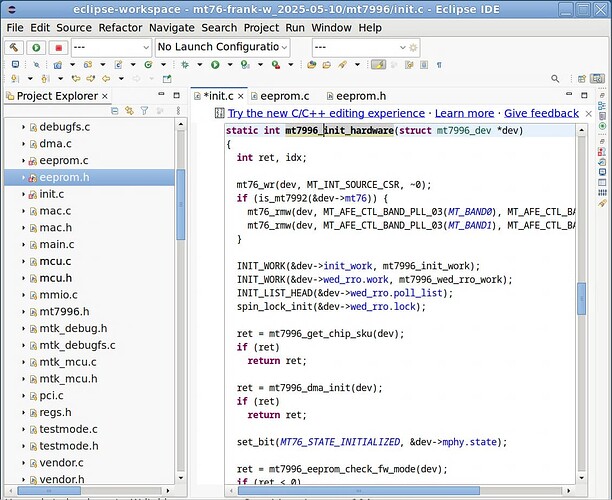Toggle Skip All Breakpoints icon
Viewport: 612px width, 500px height.
click(x=36, y=65)
